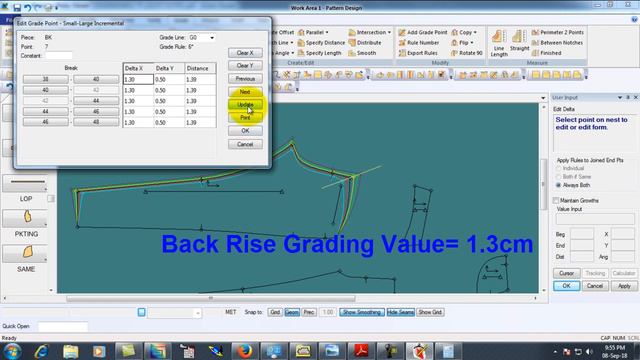Viewport: 640px width, 360px height.
Task: Click the Delta Y column header
Action: 169,68
